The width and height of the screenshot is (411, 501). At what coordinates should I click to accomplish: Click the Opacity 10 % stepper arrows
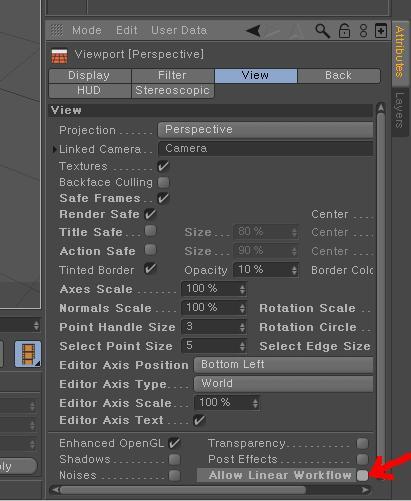[x=294, y=270]
